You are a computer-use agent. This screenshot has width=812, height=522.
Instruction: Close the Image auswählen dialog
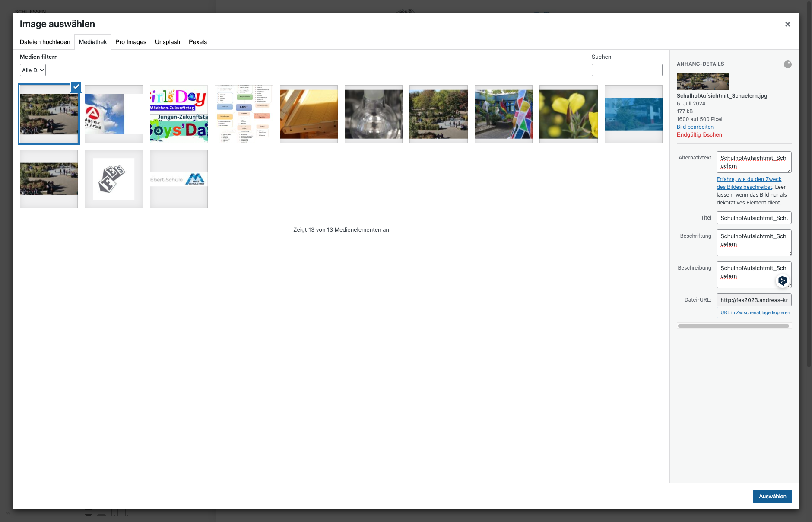(787, 24)
